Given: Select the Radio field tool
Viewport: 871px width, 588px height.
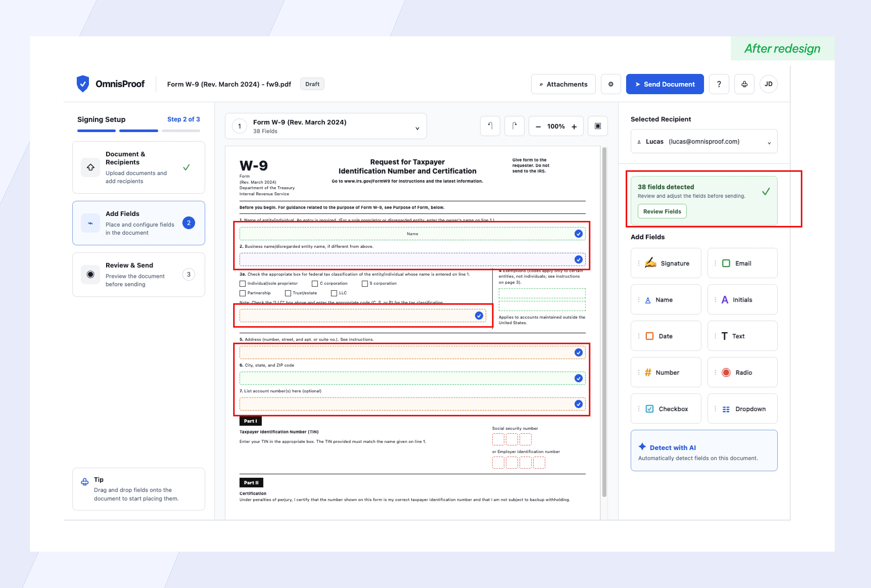Looking at the screenshot, I should pos(742,372).
